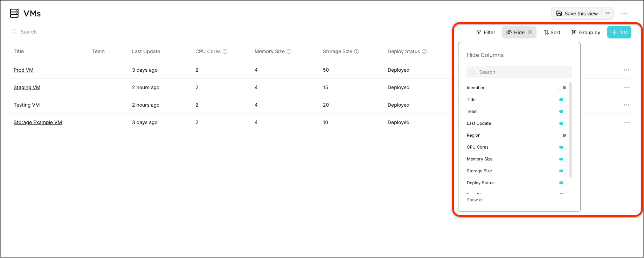Open the Testing VM link
Viewport: 644px width, 258px height.
pyautogui.click(x=27, y=105)
